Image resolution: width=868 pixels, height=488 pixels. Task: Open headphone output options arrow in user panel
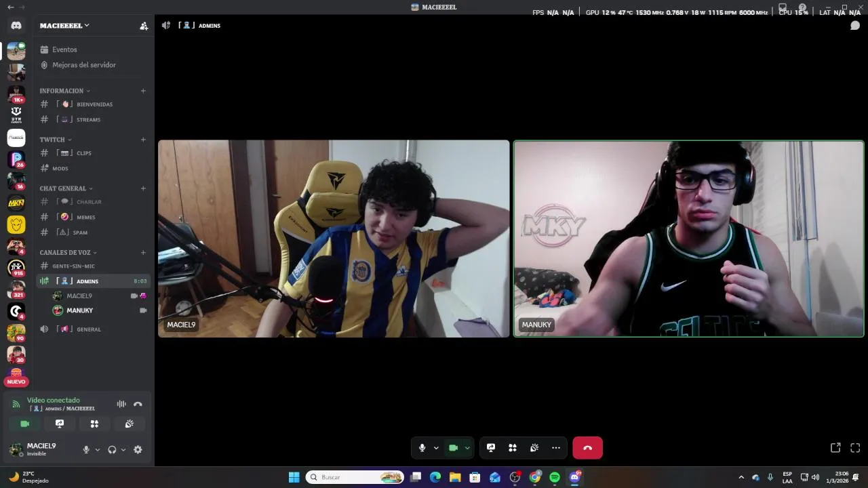tap(123, 449)
